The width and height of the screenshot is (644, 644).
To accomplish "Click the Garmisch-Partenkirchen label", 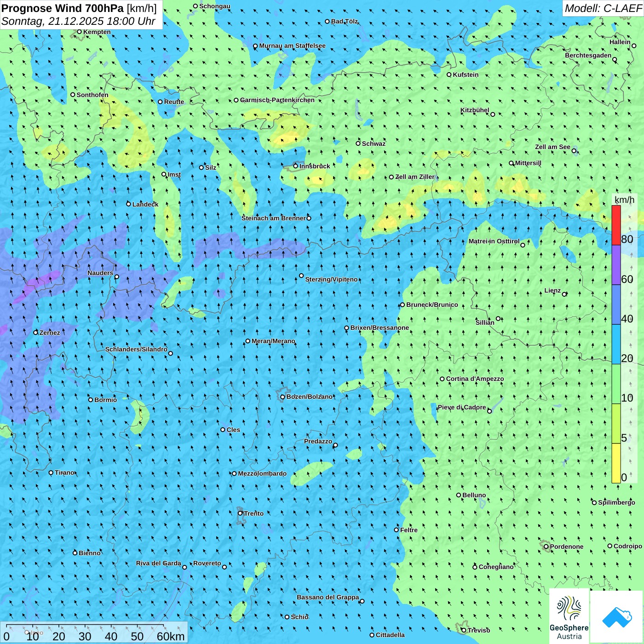I will pos(277,100).
